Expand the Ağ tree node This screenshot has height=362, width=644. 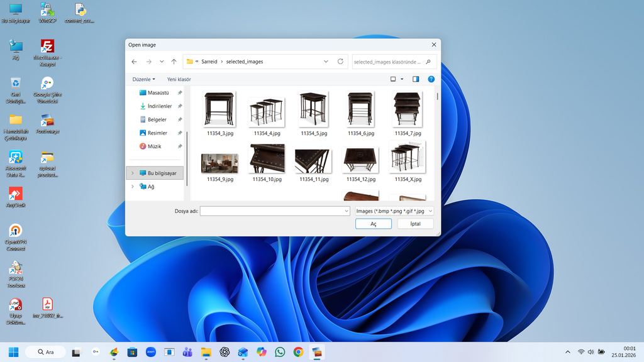coord(132,186)
